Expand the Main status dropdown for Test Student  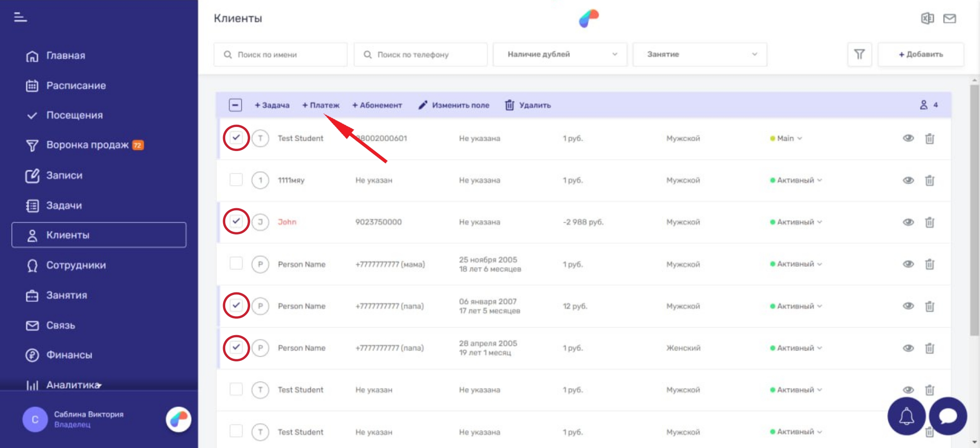pos(786,138)
